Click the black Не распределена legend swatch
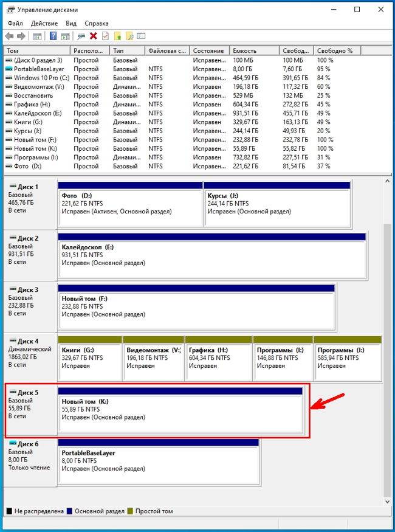Screen dimensions: 395x532 pos(9,511)
